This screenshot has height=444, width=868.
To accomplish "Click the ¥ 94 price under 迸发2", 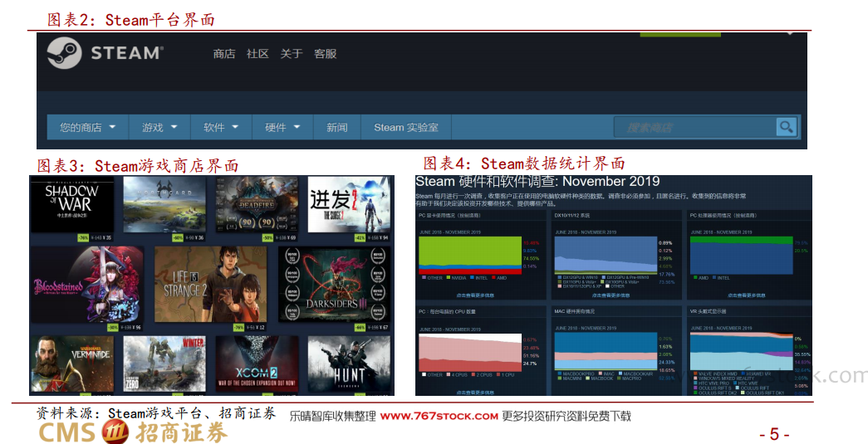I will click(383, 237).
